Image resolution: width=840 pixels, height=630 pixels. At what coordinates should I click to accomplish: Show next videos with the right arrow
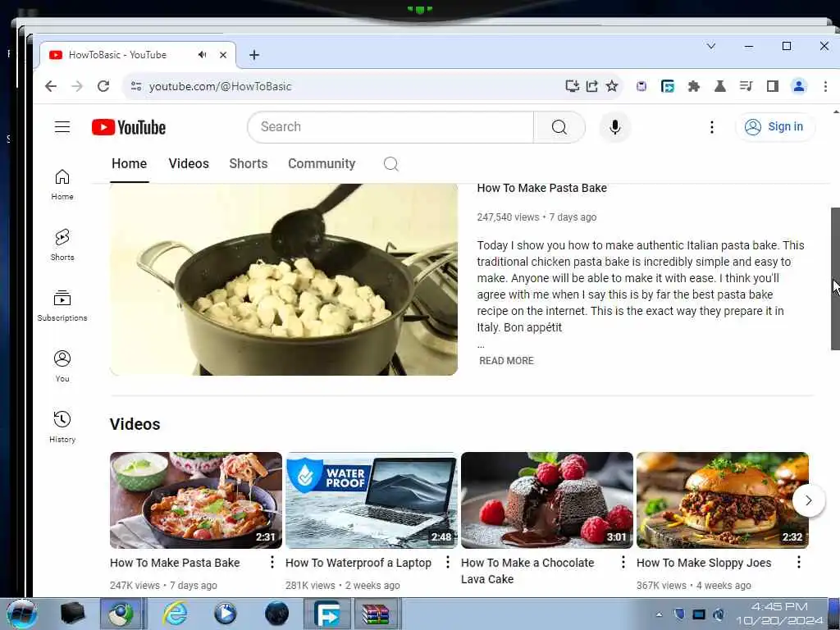click(x=808, y=500)
